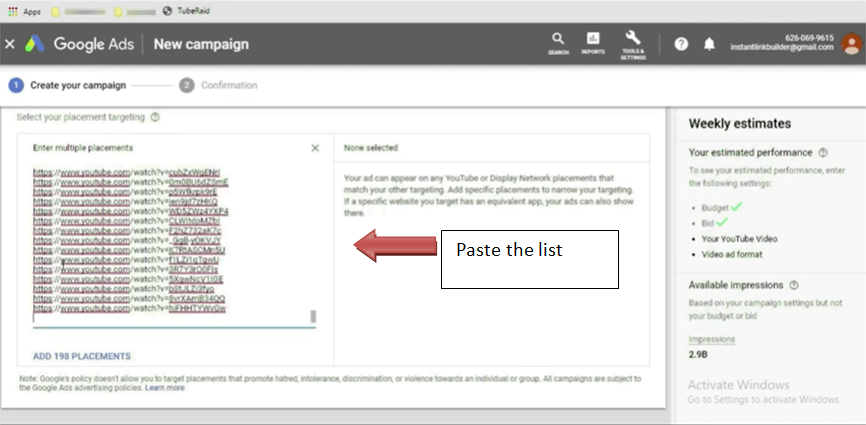Click the account email instantlinkbuilder@gmail.com
Viewport: 866px width, 425px height.
pos(782,47)
